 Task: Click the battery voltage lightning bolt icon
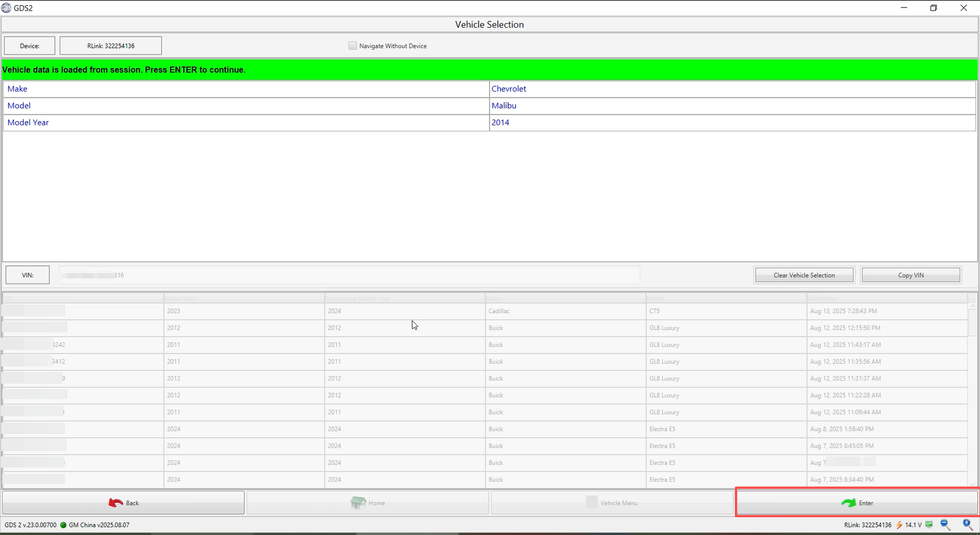click(x=899, y=525)
